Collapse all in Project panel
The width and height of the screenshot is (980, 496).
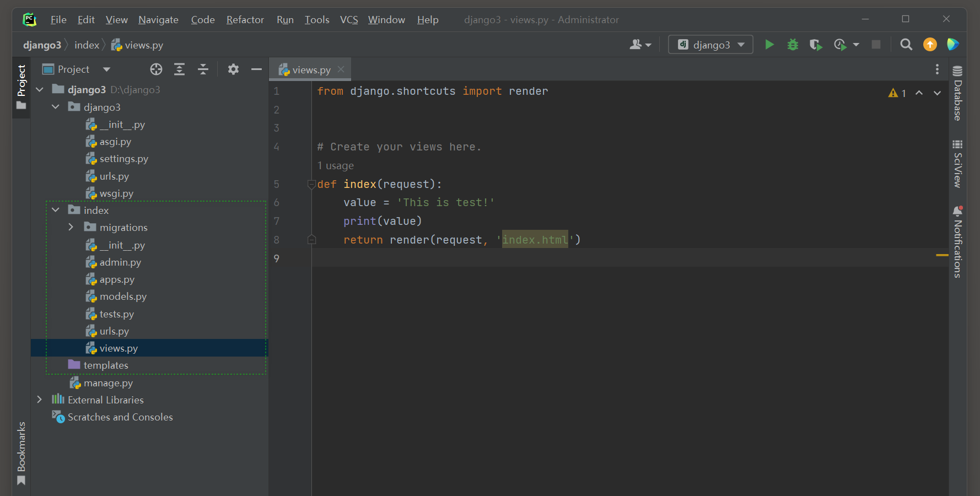[203, 69]
